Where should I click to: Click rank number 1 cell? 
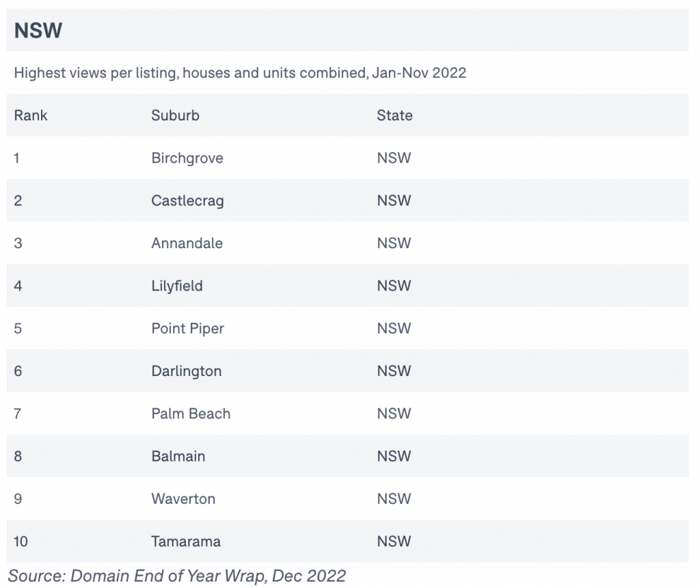pos(16,158)
